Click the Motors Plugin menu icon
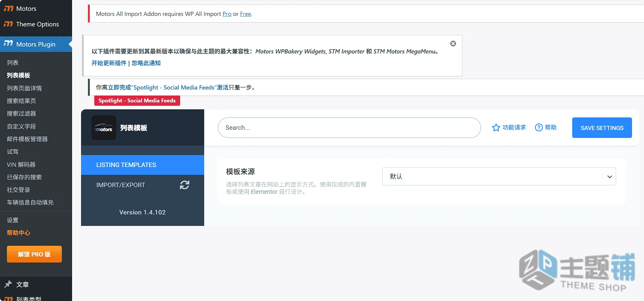 [8, 44]
